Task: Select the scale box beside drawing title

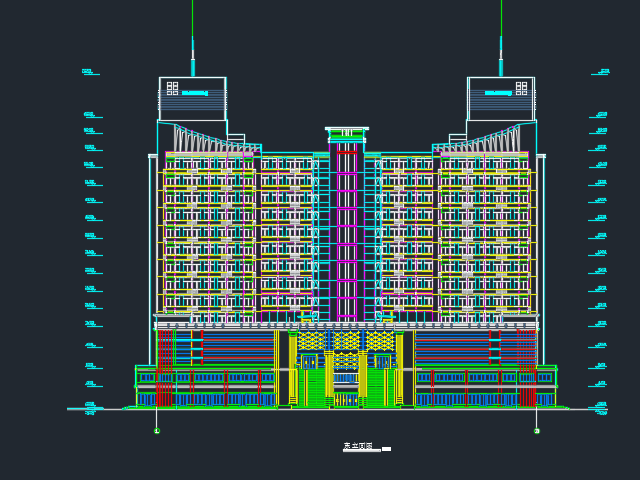Action: click(x=386, y=449)
